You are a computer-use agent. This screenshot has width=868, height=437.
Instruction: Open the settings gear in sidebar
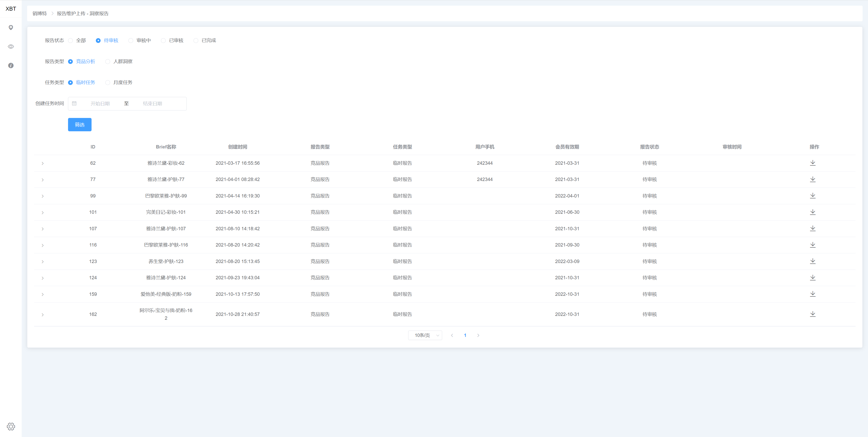pyautogui.click(x=11, y=426)
